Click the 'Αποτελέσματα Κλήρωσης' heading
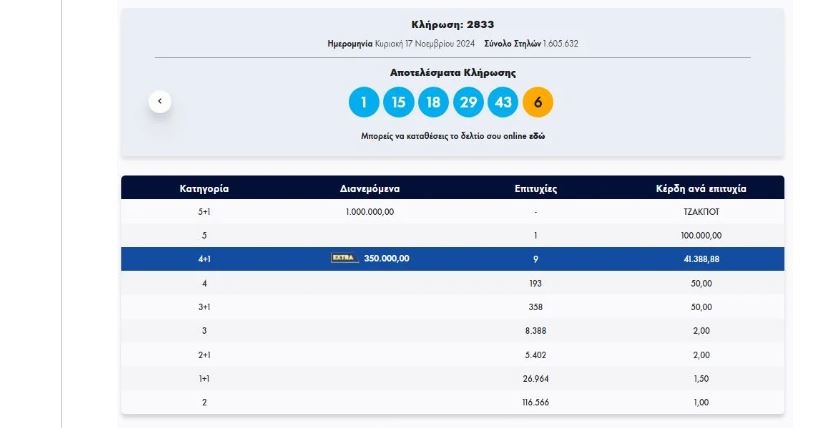Image resolution: width=819 pixels, height=428 pixels. click(452, 73)
